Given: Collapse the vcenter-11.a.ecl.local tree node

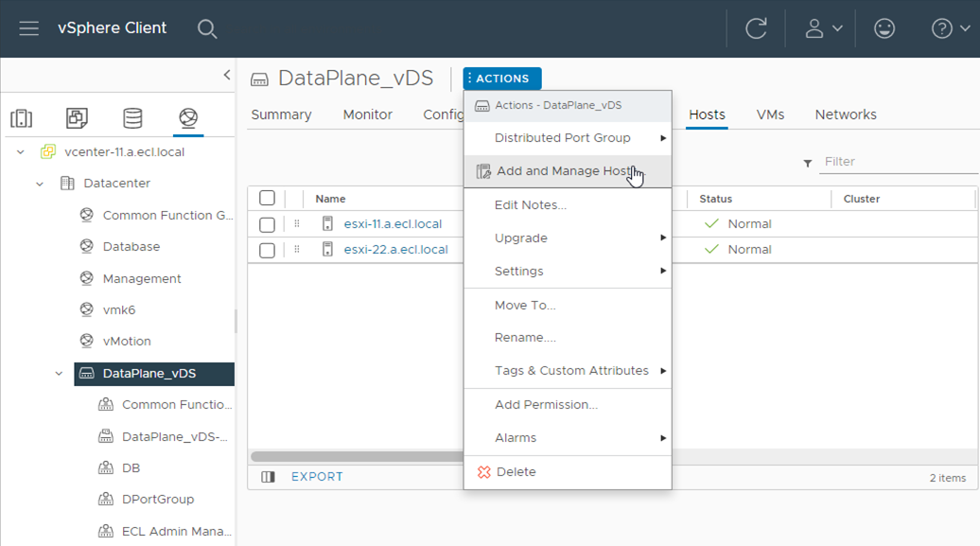Looking at the screenshot, I should click(x=21, y=152).
